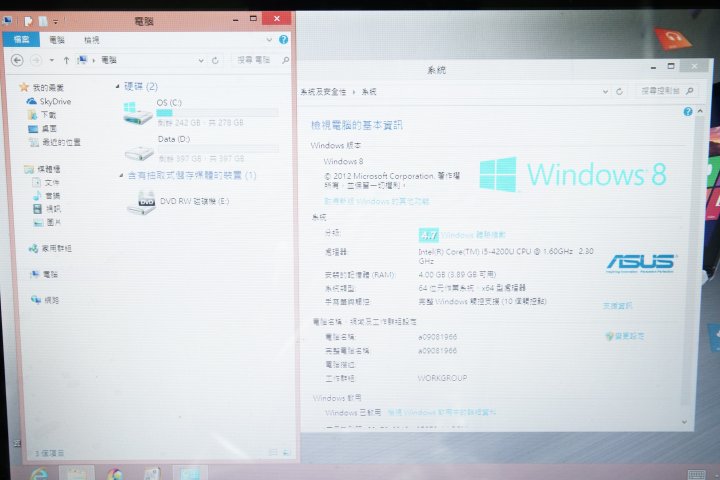Open Recent places under Favorites
This screenshot has height=480, width=720.
[55, 142]
